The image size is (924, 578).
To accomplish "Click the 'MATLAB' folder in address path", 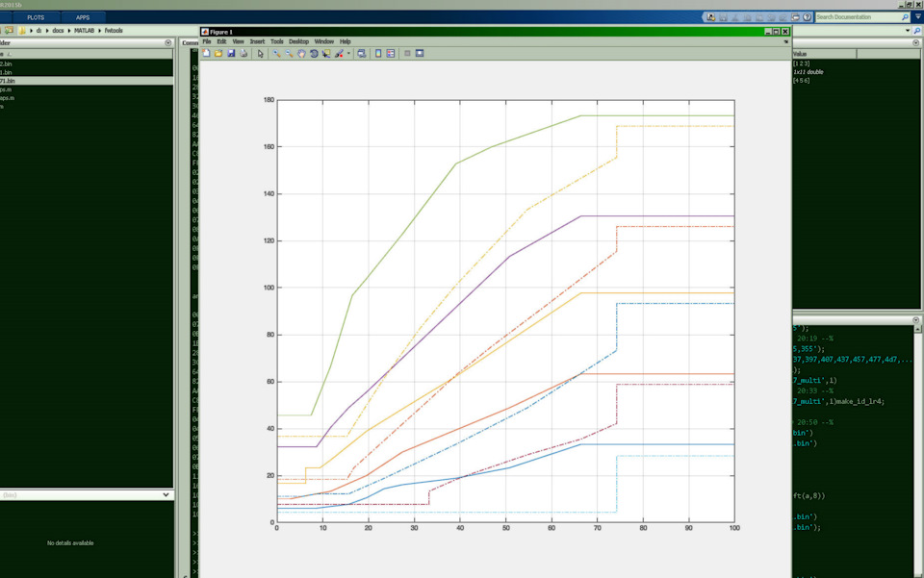I will (x=85, y=31).
